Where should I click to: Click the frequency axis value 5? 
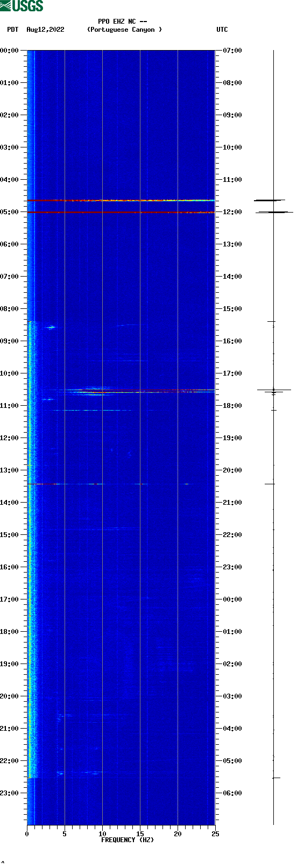[65, 834]
